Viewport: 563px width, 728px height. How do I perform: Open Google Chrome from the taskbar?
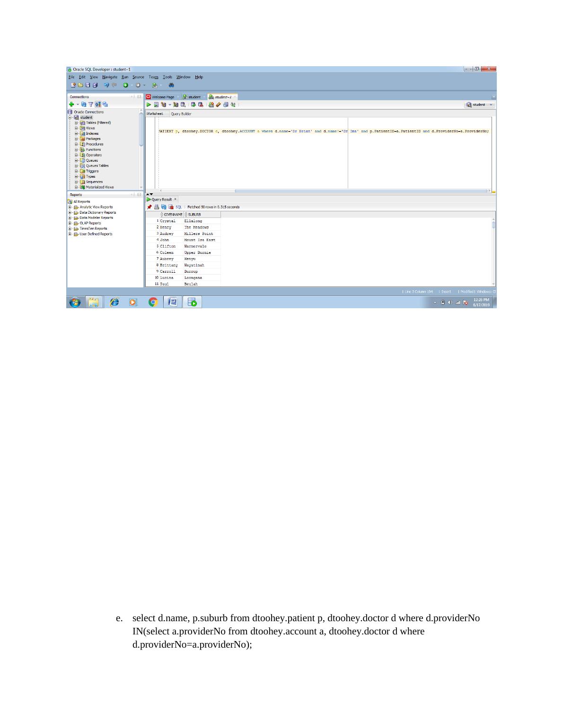[x=153, y=302]
